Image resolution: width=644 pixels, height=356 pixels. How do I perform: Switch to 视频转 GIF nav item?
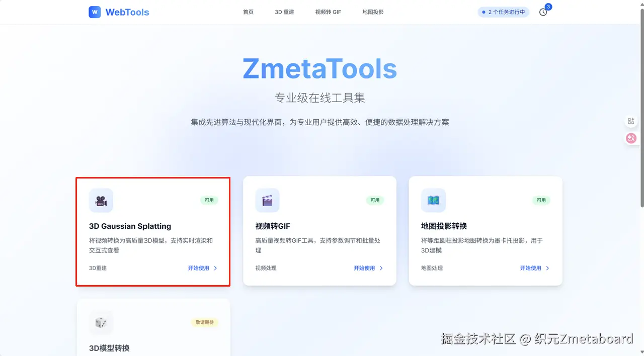point(328,12)
